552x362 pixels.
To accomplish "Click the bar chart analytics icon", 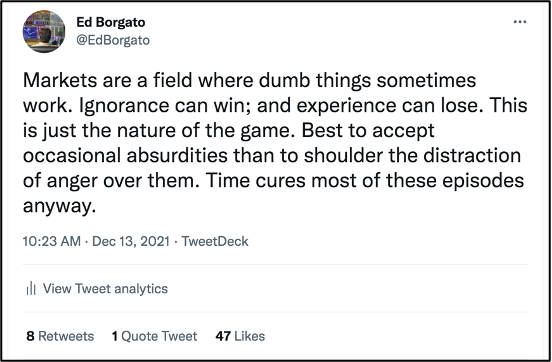I will (x=31, y=288).
